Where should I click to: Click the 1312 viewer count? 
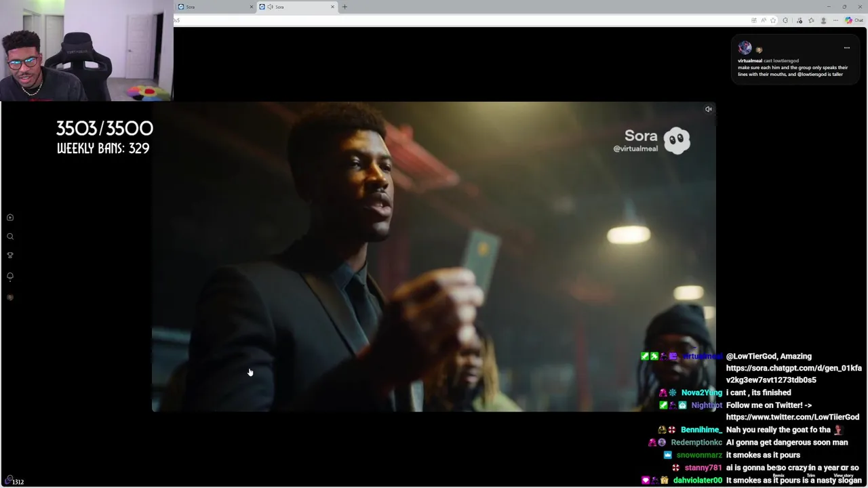coord(18,482)
